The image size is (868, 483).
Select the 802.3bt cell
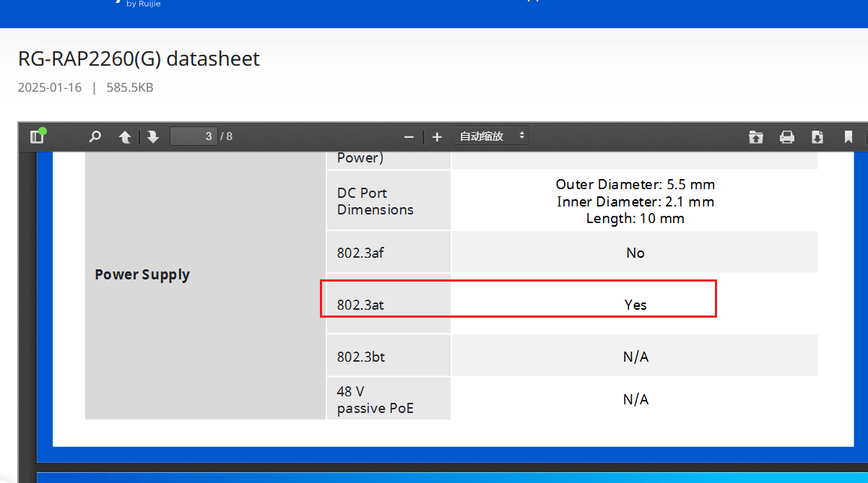[389, 356]
